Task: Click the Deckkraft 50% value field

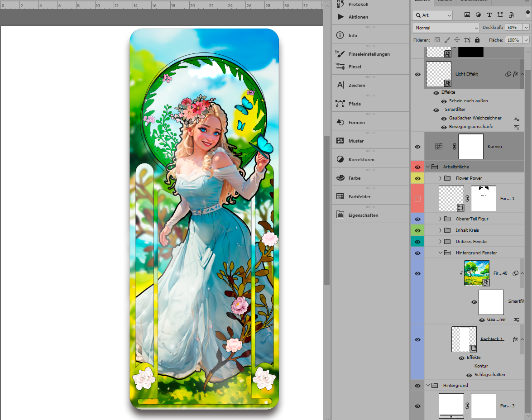Action: coord(514,28)
